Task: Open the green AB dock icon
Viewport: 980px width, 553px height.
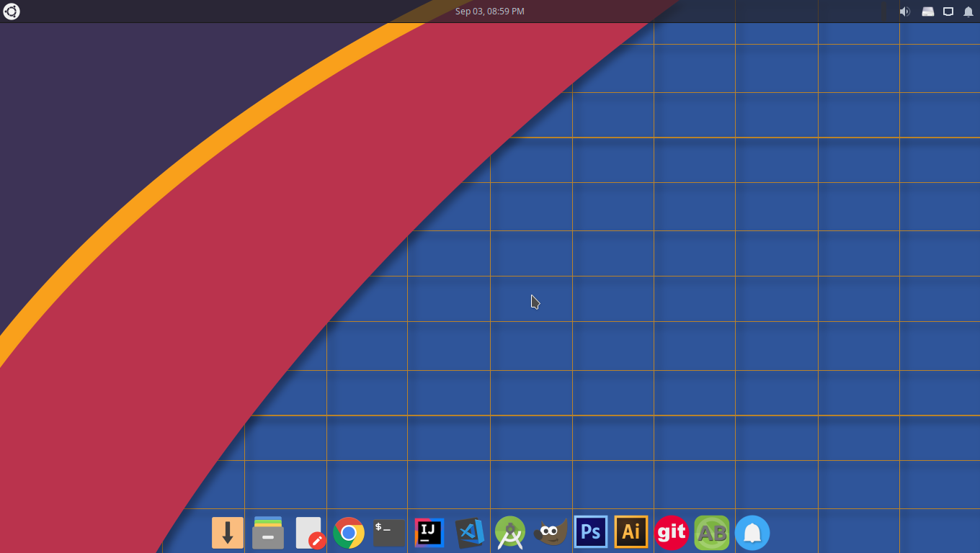Action: tap(712, 533)
